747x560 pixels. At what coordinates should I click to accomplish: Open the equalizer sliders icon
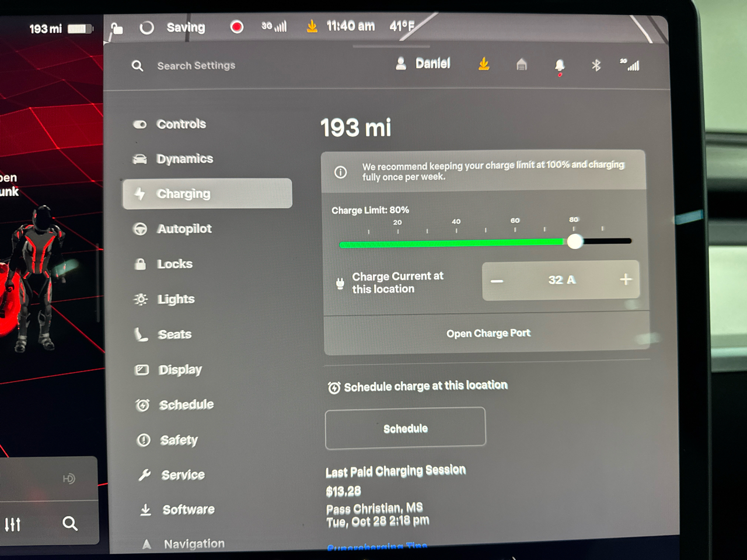point(13,524)
